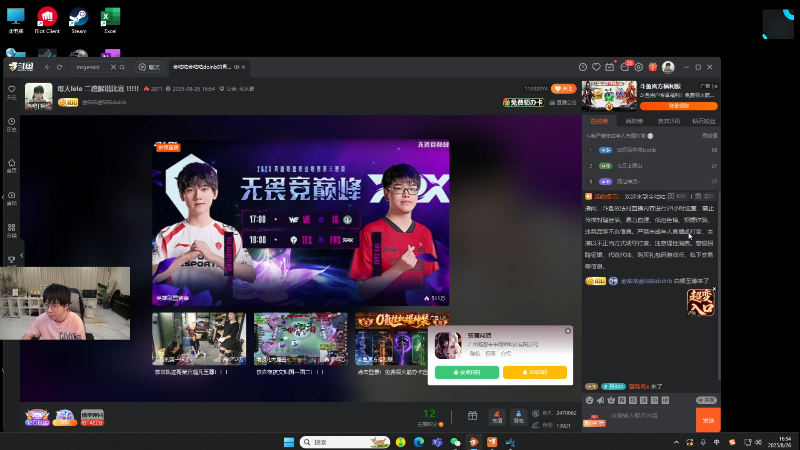
Task: Click sidebar heart follow icon
Action: coord(11,91)
